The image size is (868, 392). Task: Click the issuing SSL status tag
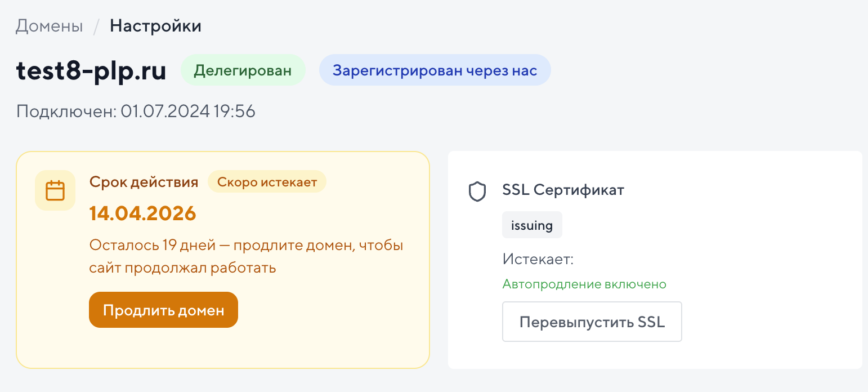point(532,225)
